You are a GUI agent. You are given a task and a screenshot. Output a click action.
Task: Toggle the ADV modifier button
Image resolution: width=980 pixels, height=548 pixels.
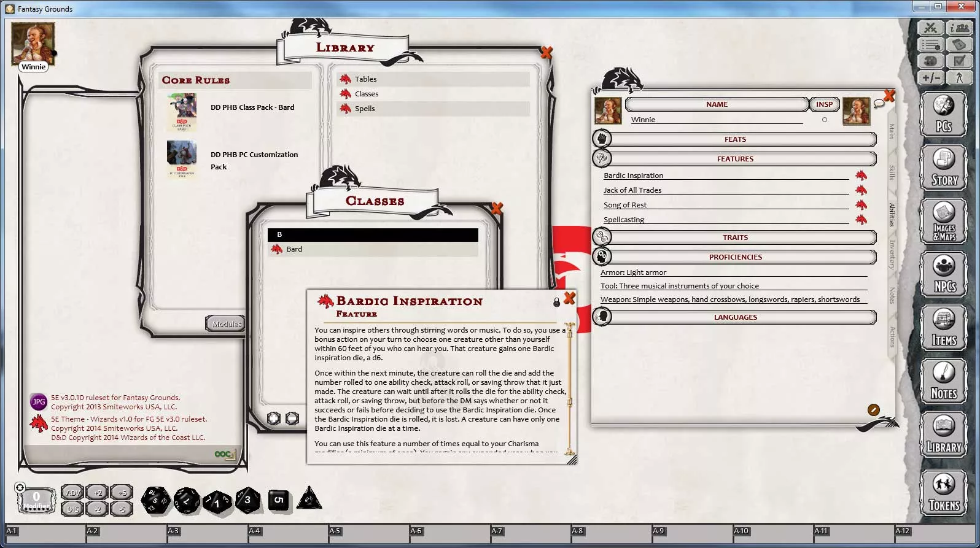click(x=73, y=493)
